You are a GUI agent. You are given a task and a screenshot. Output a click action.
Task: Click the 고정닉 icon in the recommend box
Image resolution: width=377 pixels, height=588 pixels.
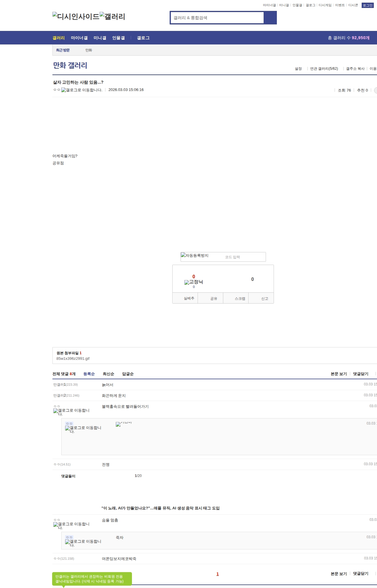click(194, 282)
